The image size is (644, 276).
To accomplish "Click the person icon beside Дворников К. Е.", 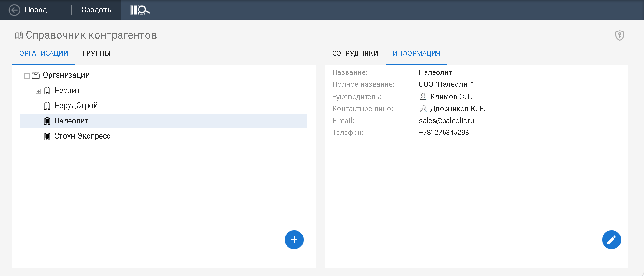I will pyautogui.click(x=423, y=109).
